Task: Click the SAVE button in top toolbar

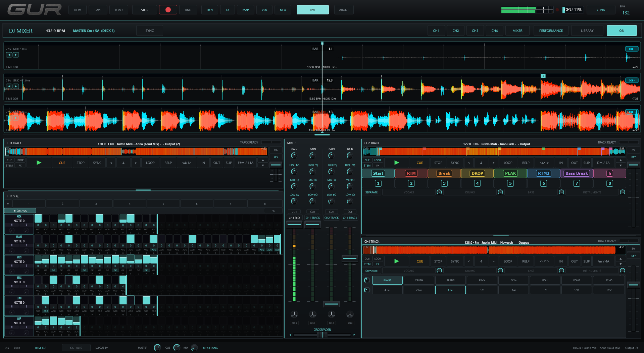Action: (98, 10)
